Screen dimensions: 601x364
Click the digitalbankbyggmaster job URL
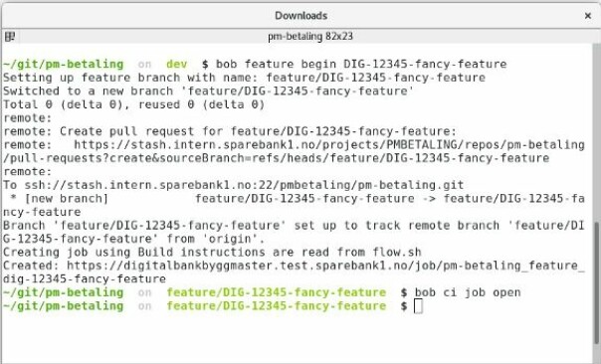[325, 266]
